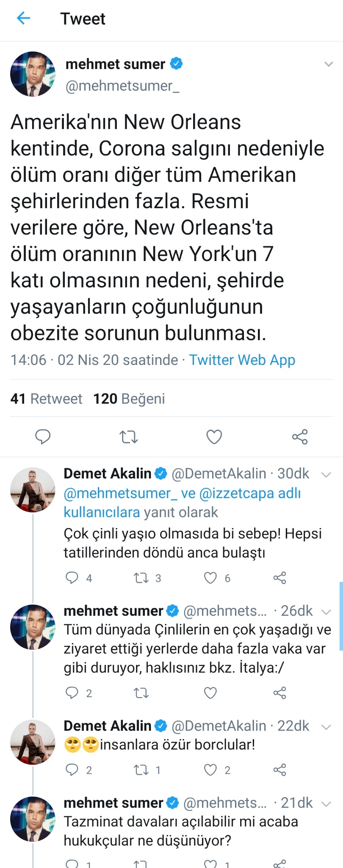Like mehmet sumer's 26dk reply
This screenshot has height=868, width=343.
(210, 693)
